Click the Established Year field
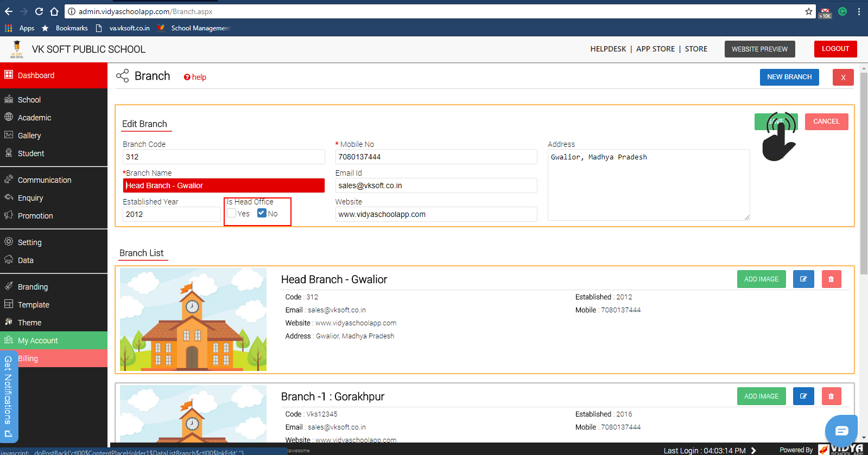This screenshot has height=455, width=868. tap(172, 214)
